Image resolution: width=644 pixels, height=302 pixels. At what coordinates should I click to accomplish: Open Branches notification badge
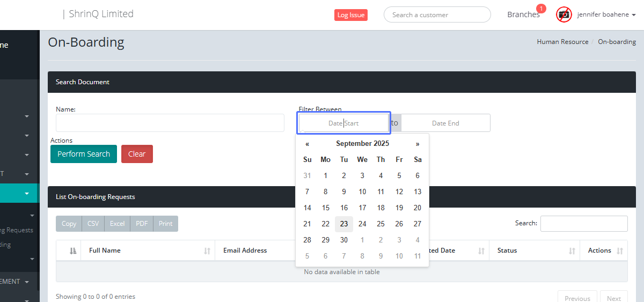tap(541, 9)
